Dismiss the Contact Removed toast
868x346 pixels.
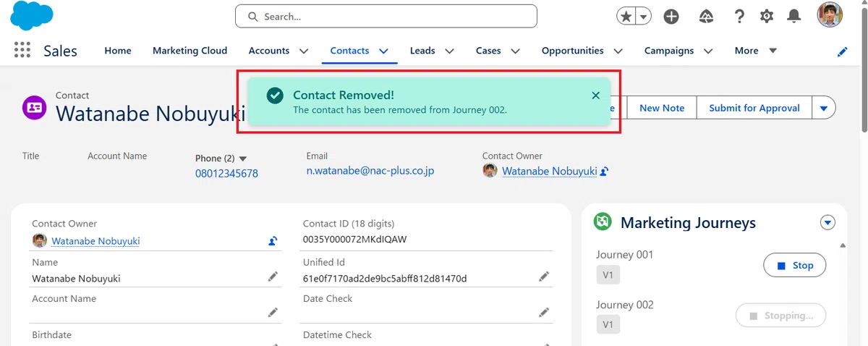[595, 96]
